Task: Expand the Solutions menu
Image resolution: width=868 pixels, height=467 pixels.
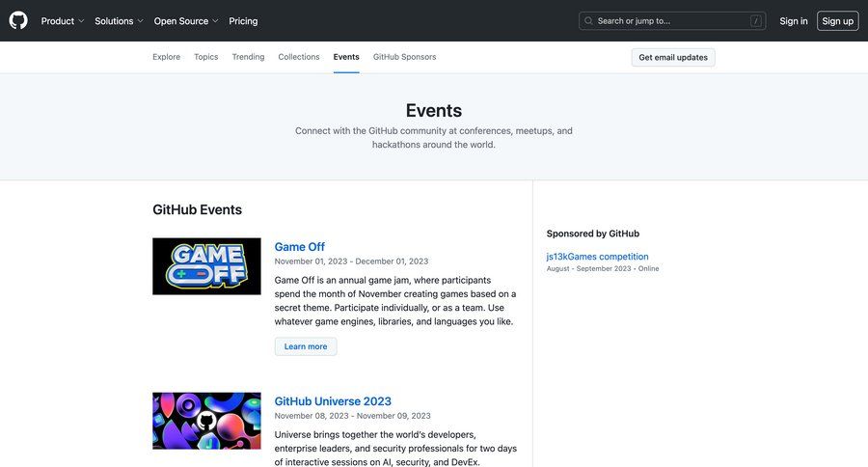Action: (119, 21)
